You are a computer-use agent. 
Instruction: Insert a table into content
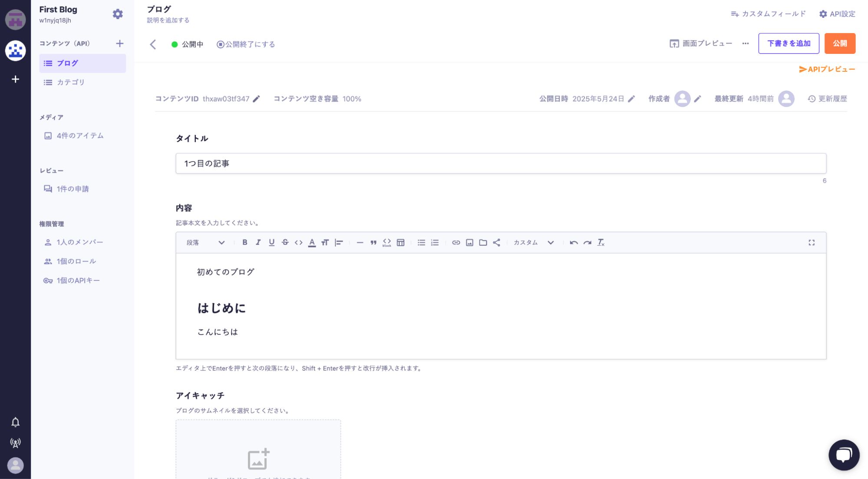(x=400, y=243)
